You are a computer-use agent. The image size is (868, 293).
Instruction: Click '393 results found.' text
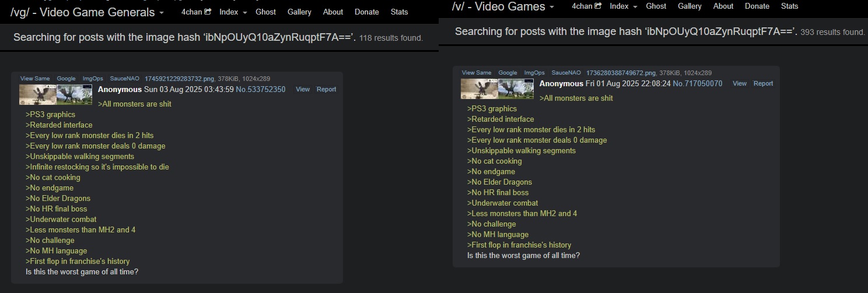[832, 33]
